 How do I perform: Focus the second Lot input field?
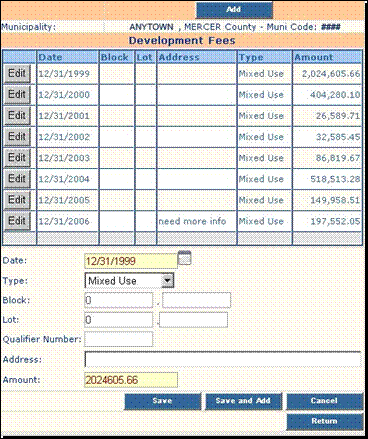click(x=194, y=320)
